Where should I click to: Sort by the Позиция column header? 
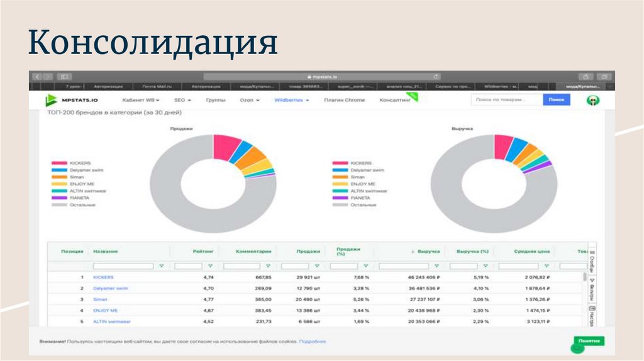[x=72, y=251]
